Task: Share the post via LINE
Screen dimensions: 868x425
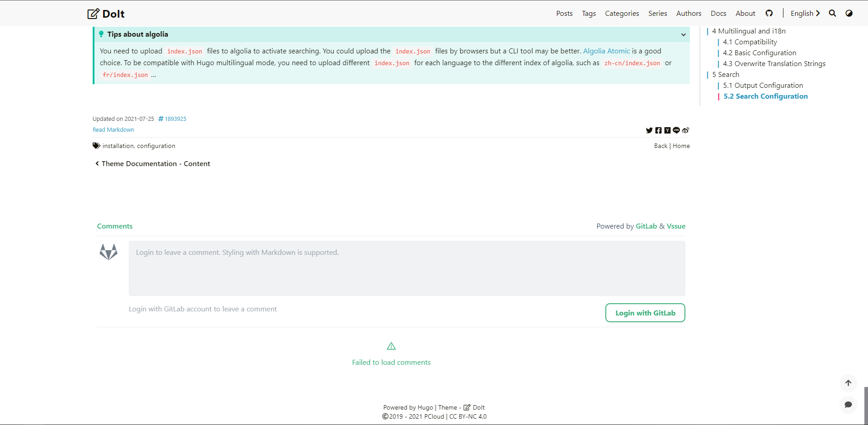Action: [676, 130]
